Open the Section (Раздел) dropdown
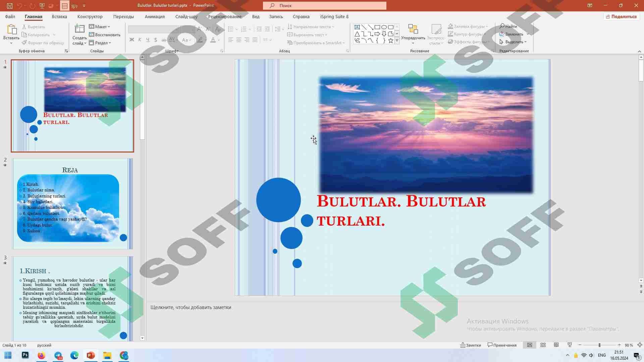This screenshot has height=362, width=644. point(100,43)
